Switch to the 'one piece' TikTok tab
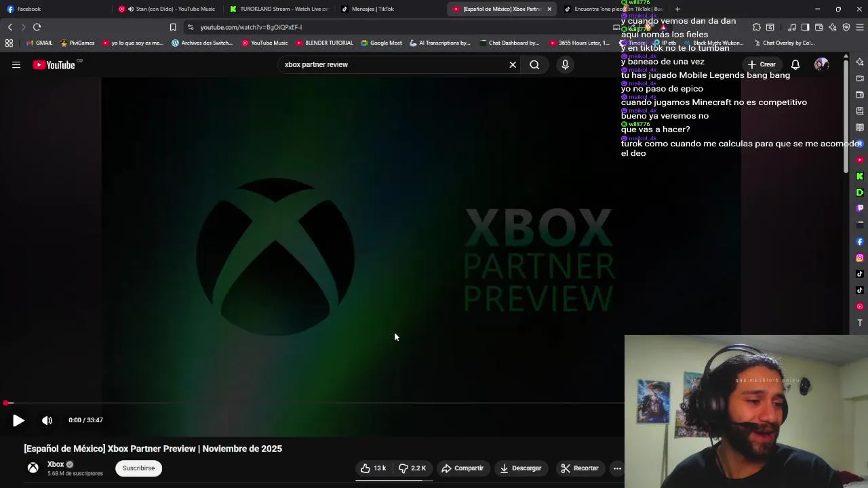The image size is (868, 488). 614,9
